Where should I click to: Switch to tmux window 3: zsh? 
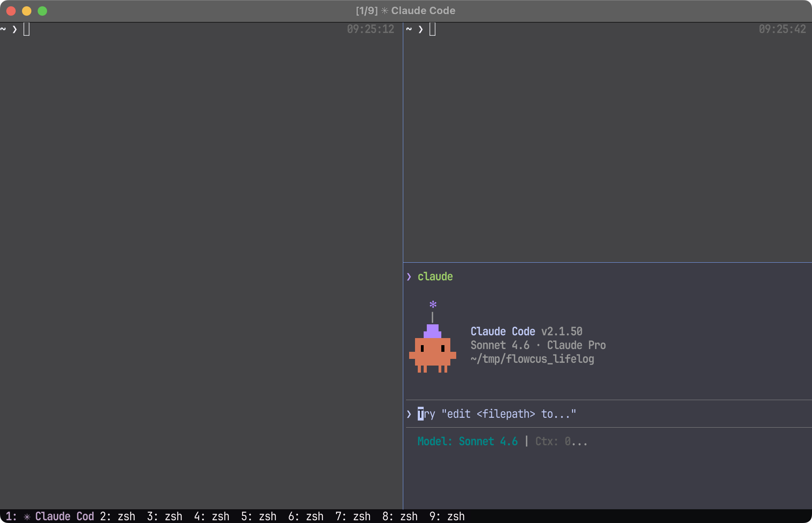tap(164, 516)
